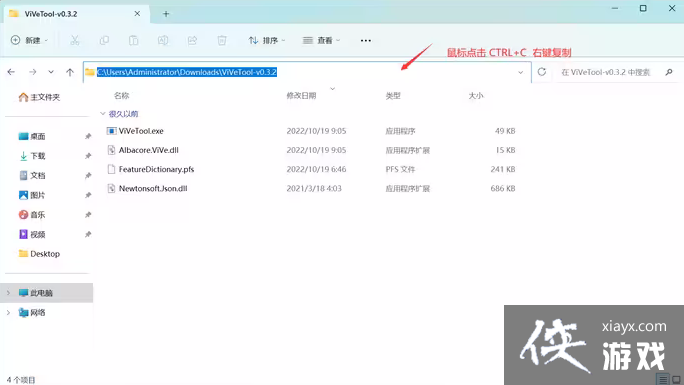Click the Rename icon in toolbar
This screenshot has width=684, height=385.
pyautogui.click(x=163, y=40)
